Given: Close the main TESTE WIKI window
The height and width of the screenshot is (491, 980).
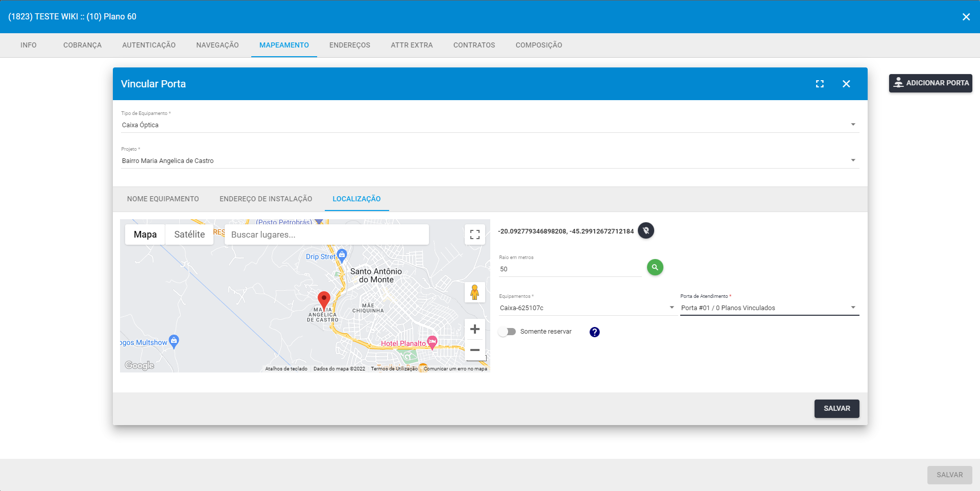Looking at the screenshot, I should [966, 17].
